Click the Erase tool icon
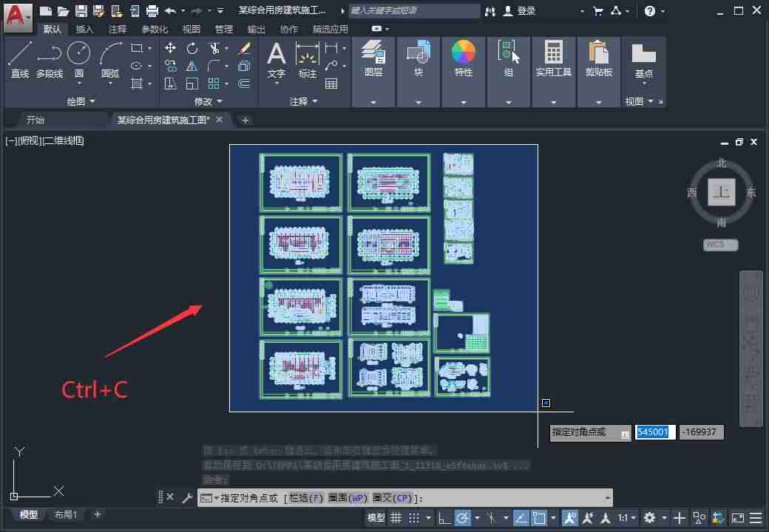The width and height of the screenshot is (769, 532). click(244, 47)
